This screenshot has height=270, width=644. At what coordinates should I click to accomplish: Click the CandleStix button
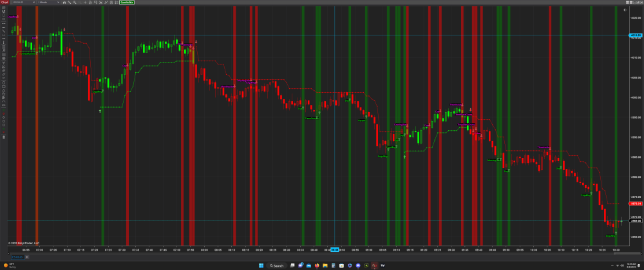pyautogui.click(x=126, y=3)
